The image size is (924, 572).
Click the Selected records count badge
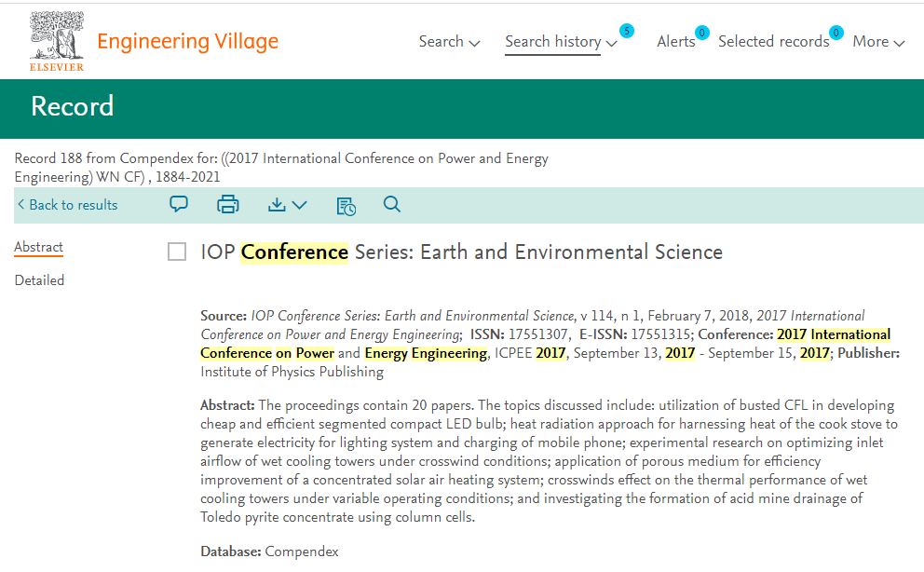(x=836, y=33)
